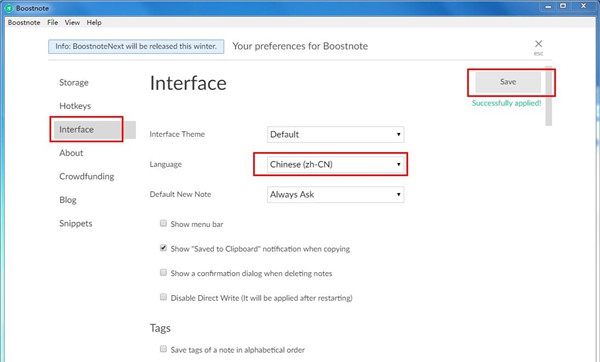Image resolution: width=600 pixels, height=362 pixels.
Task: Open the Help menu
Action: [x=94, y=23]
